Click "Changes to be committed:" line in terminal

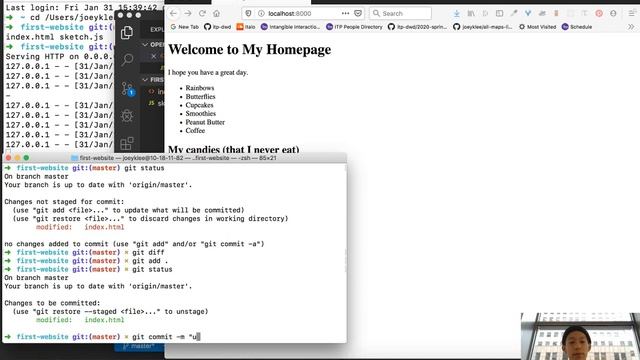[x=52, y=303]
